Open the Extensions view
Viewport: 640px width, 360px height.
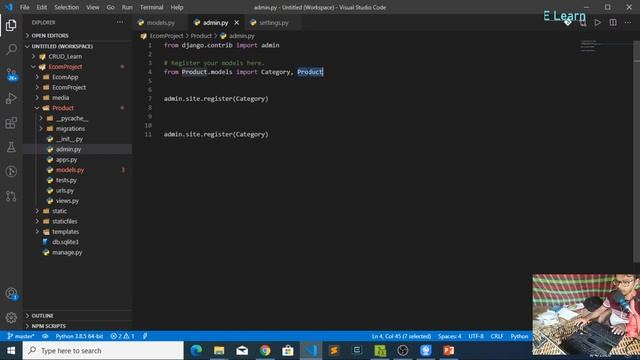pos(11,123)
